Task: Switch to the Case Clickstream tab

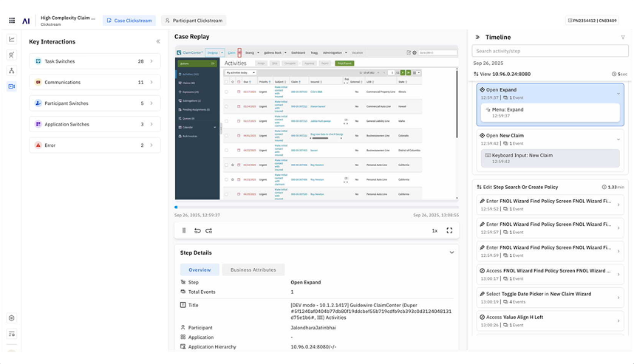Action: tap(129, 20)
